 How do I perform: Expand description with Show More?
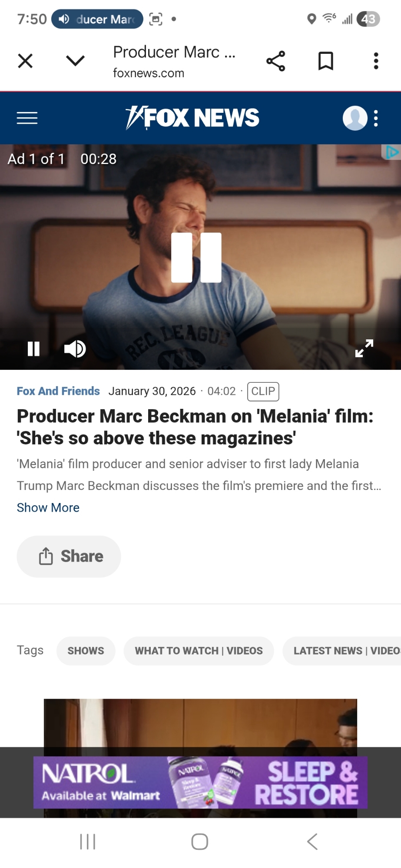pos(48,508)
